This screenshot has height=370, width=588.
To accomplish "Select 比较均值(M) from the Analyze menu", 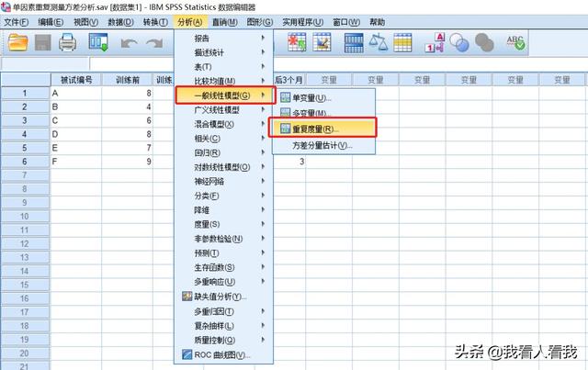I will pyautogui.click(x=224, y=81).
